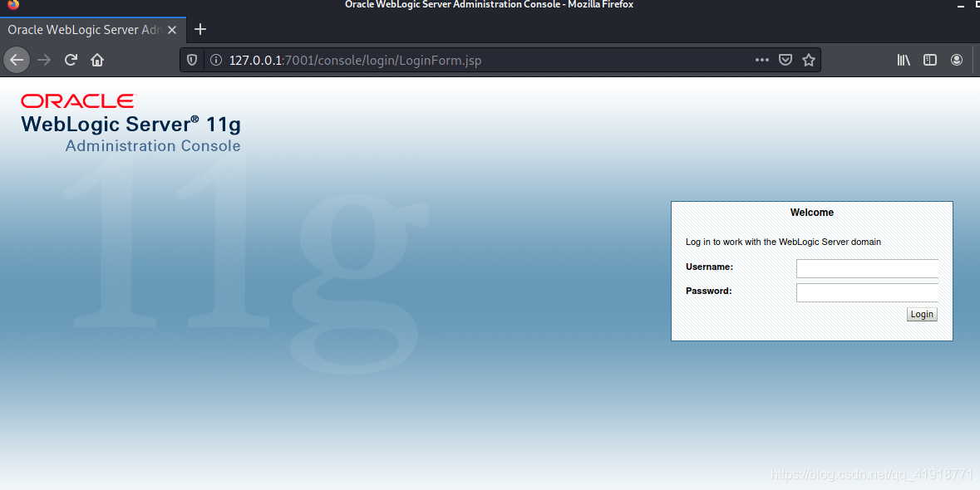Minimize the Firefox window

point(961,6)
